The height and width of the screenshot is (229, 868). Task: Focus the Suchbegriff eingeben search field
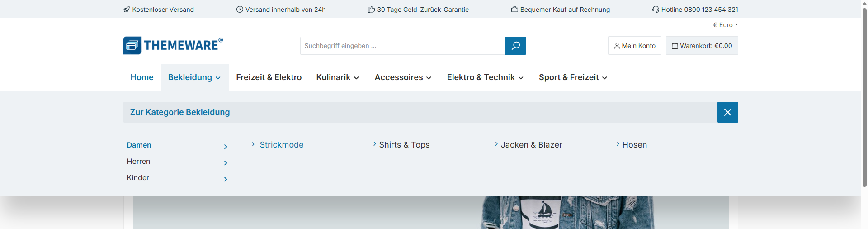coord(402,46)
